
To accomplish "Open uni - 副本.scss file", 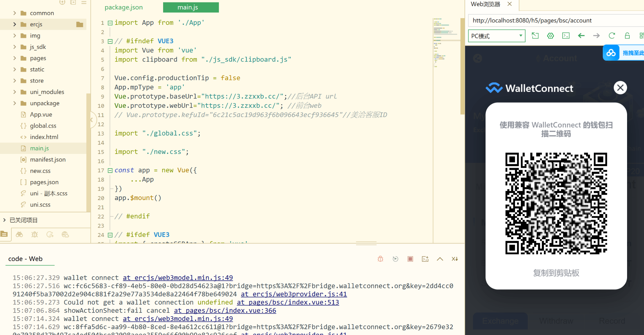I will coord(48,193).
